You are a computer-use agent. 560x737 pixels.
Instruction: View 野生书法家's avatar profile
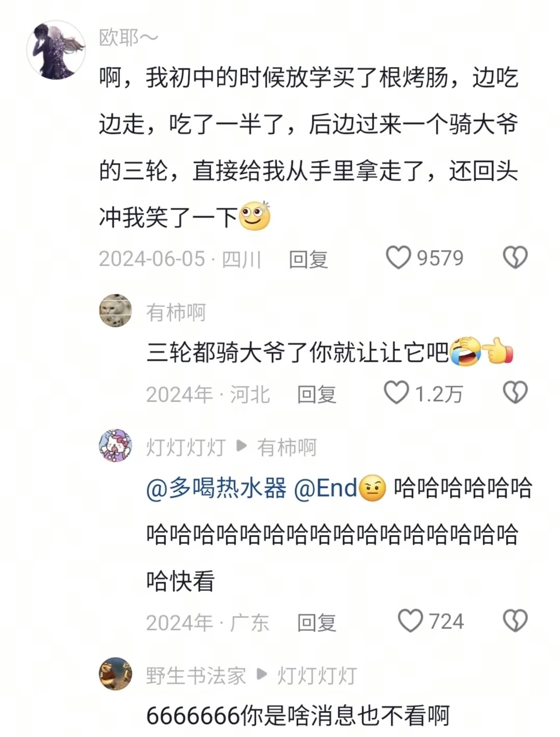click(x=115, y=674)
